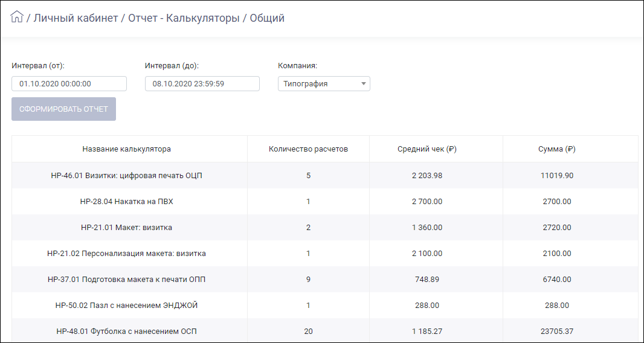Select row НР-46.01 Визитки: цифровая печать ОЦП
Image resolution: width=644 pixels, height=343 pixels.
(x=325, y=175)
